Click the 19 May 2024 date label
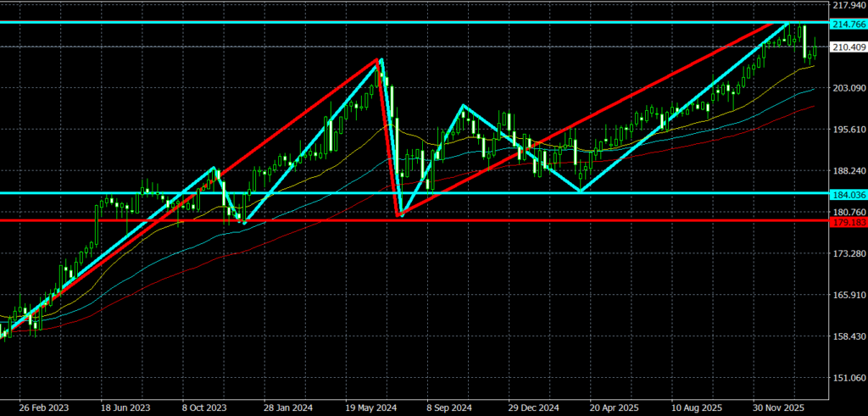 pyautogui.click(x=370, y=407)
